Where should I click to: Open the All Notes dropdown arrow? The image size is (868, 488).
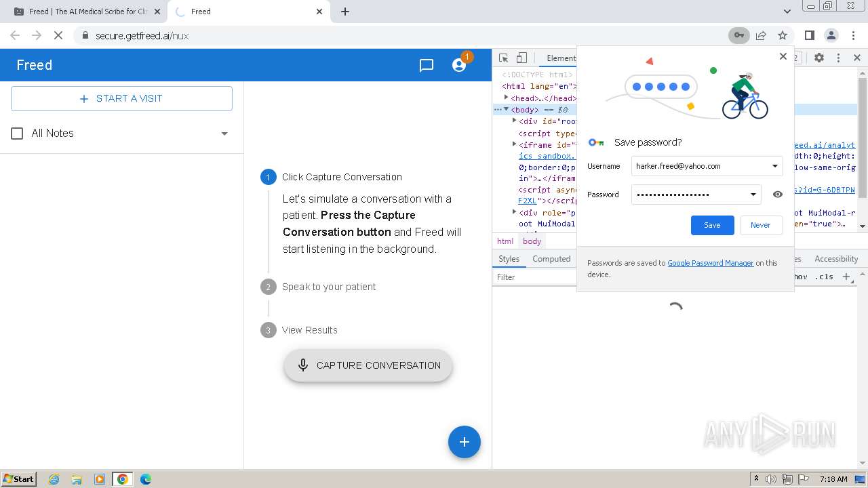tap(224, 134)
